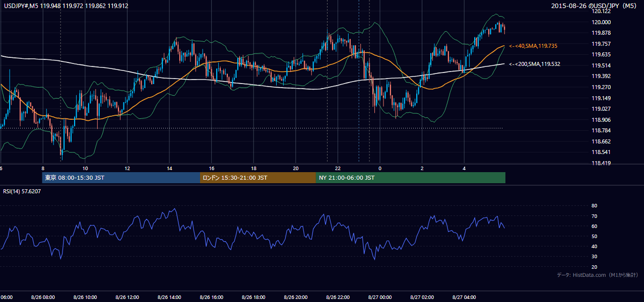Click hour tick 18 under price chart
The image size is (644, 302).
[254, 168]
